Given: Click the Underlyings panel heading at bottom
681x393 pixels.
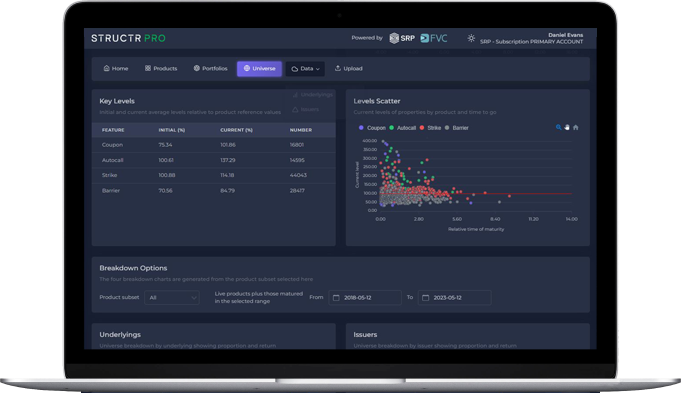Looking at the screenshot, I should coord(120,335).
